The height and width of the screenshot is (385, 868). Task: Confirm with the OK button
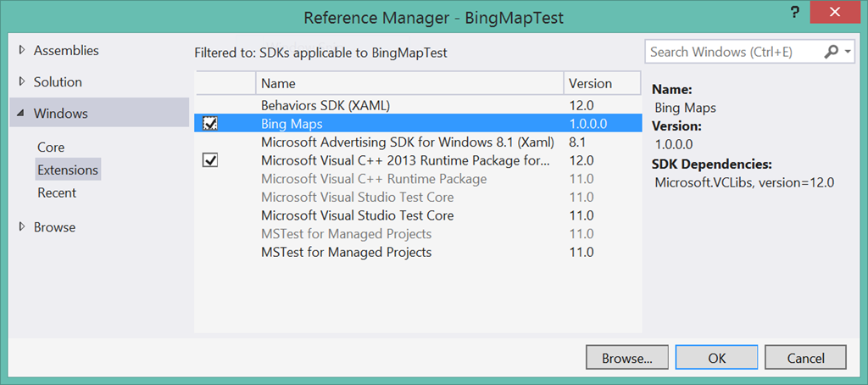click(717, 358)
